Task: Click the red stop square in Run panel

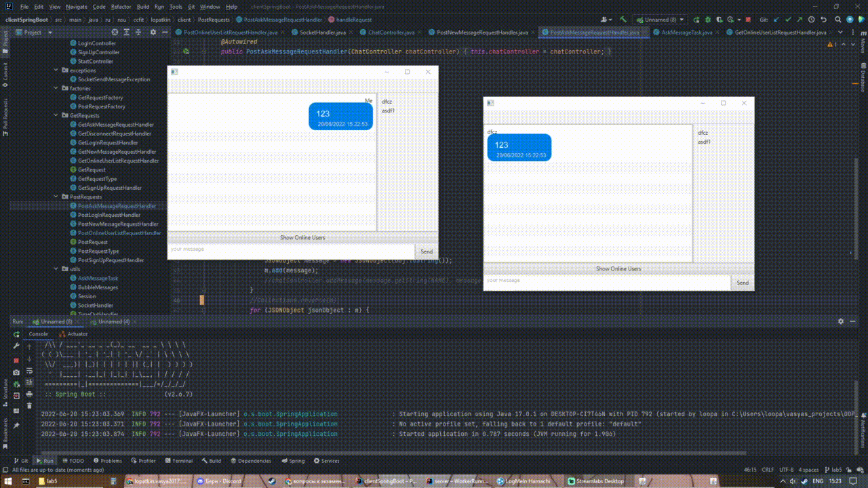Action: pos(16,360)
